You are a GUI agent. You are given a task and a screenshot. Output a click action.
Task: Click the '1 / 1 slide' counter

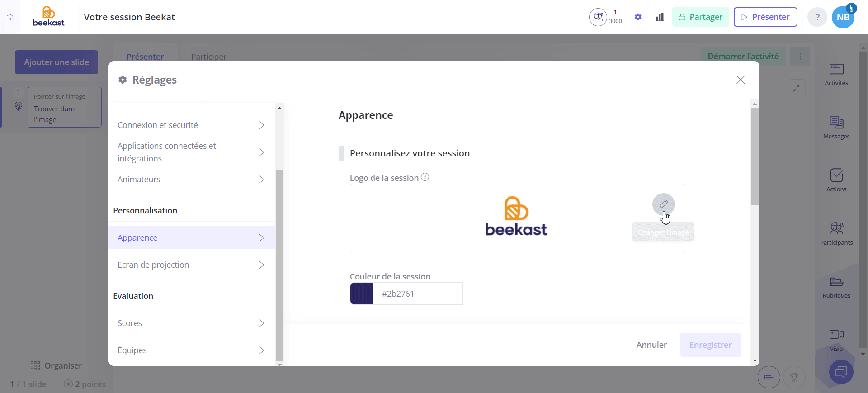[x=28, y=384]
